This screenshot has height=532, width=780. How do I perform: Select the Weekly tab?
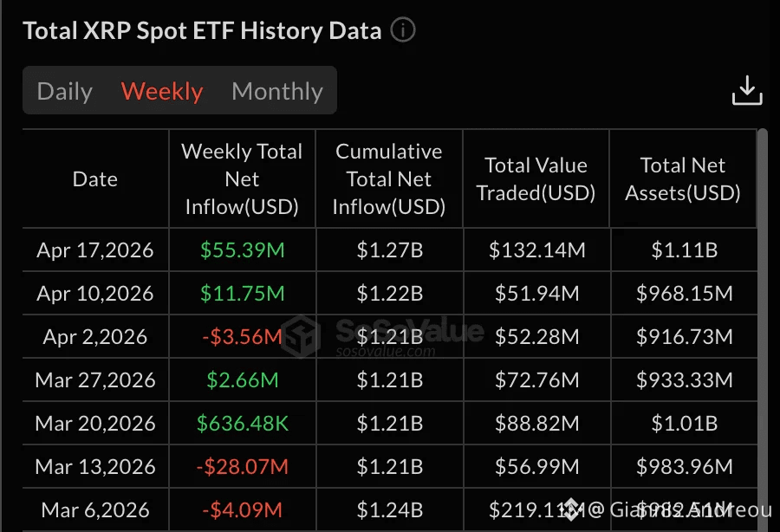tap(162, 91)
